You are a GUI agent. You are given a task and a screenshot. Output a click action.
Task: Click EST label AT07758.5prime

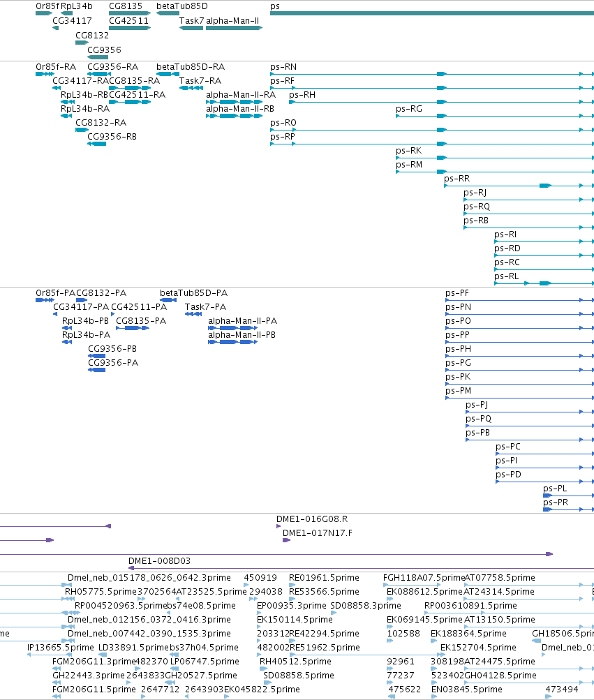pyautogui.click(x=500, y=578)
